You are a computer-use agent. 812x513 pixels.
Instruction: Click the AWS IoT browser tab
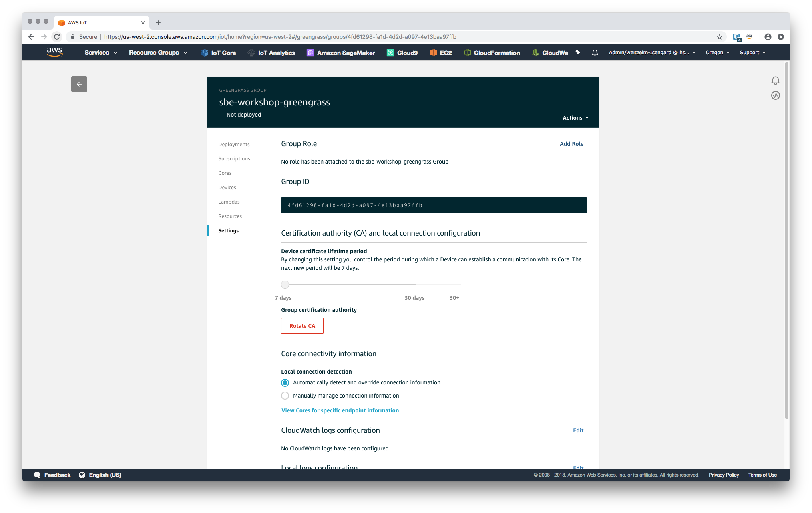tap(102, 23)
